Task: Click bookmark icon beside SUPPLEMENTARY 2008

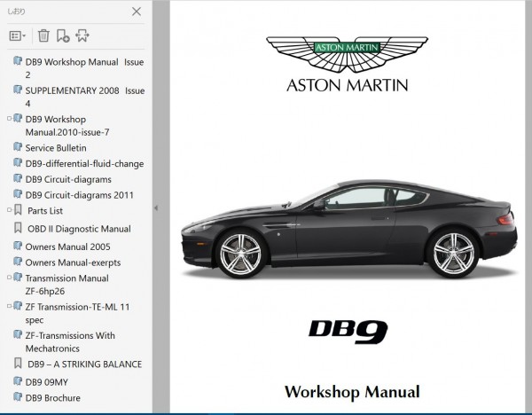Action: pos(18,90)
